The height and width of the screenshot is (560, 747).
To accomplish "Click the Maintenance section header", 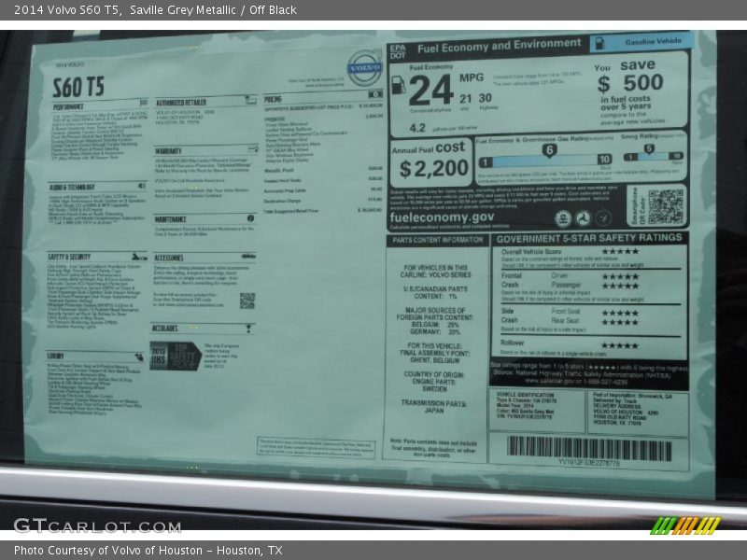I will (x=204, y=218).
